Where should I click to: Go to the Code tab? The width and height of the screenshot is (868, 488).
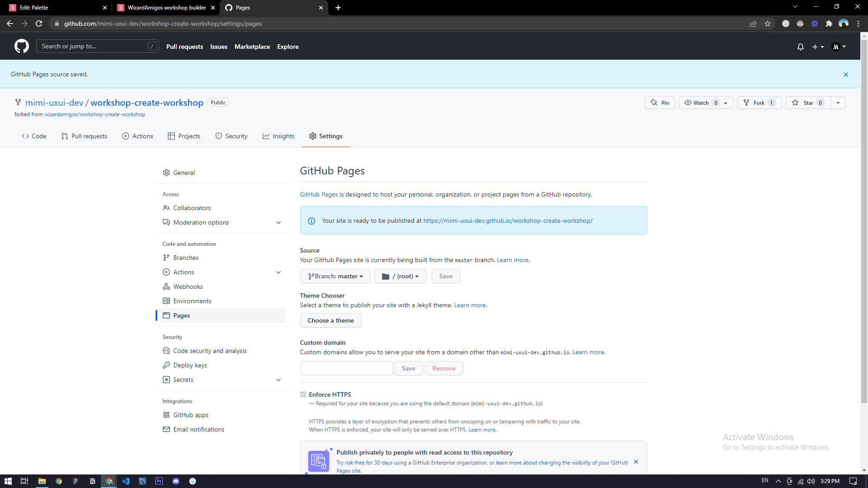(x=34, y=136)
